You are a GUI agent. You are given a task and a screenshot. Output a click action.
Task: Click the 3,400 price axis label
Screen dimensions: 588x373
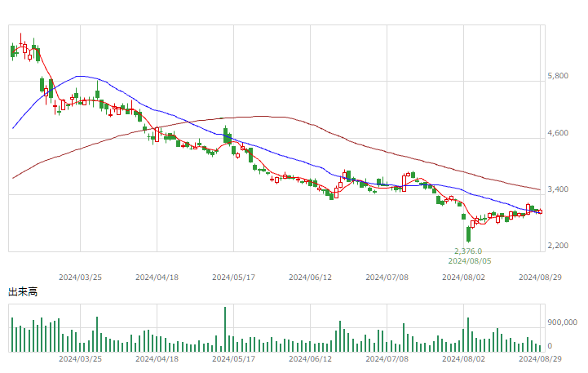(558, 189)
